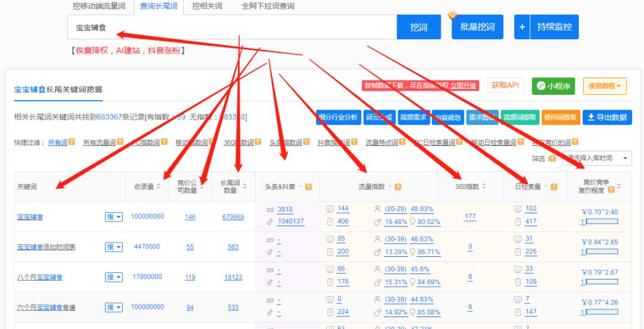The image size is (644, 329).
Task: Open the green 小程序 button
Action: tap(553, 86)
